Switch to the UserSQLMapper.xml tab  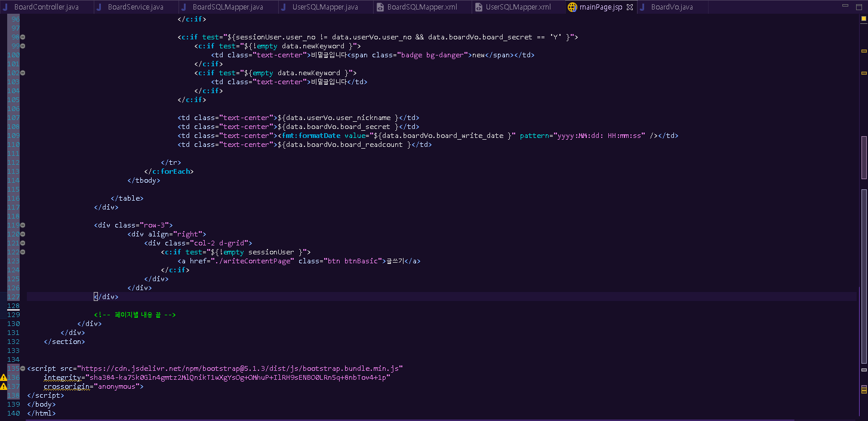pos(518,7)
